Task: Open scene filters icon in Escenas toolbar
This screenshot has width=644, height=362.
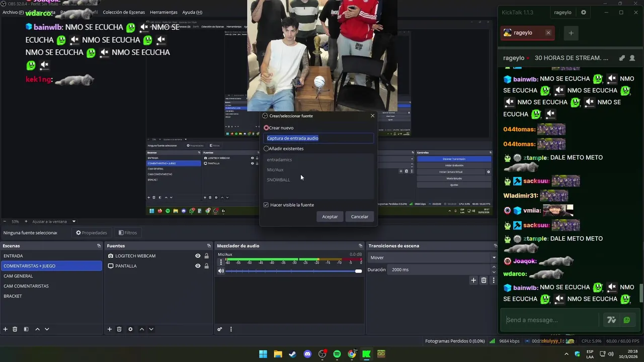Action: pyautogui.click(x=26, y=329)
